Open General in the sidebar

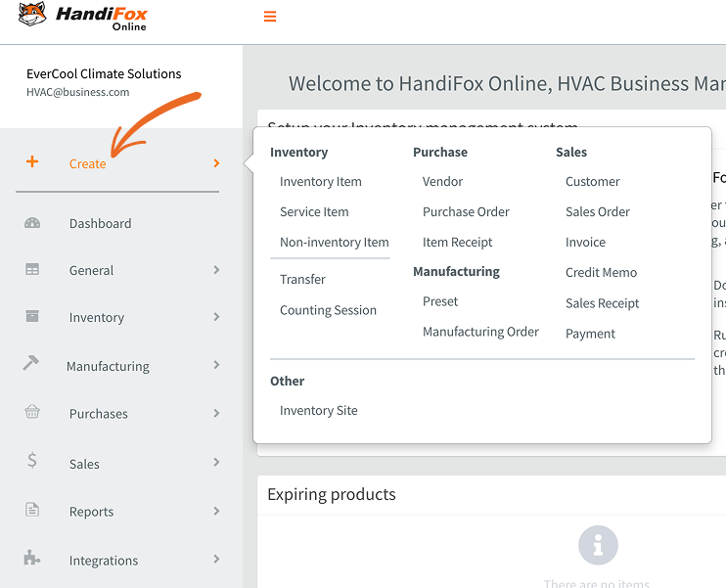[91, 270]
